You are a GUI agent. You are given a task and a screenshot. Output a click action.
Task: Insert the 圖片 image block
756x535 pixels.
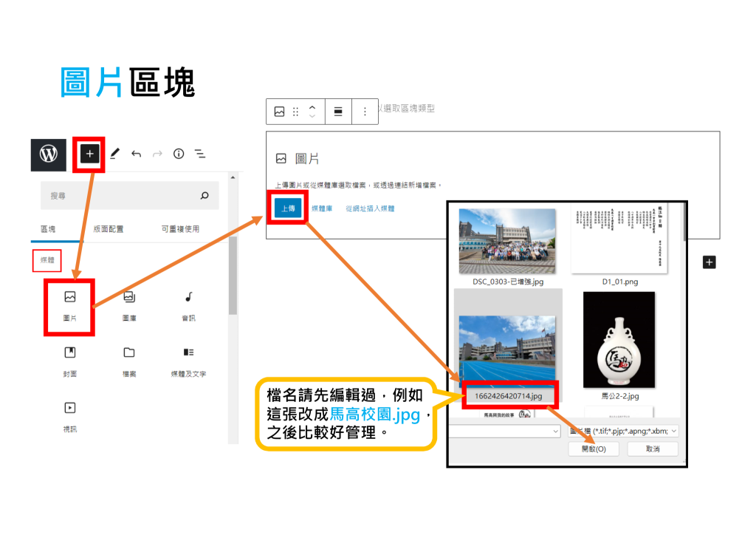pos(69,305)
